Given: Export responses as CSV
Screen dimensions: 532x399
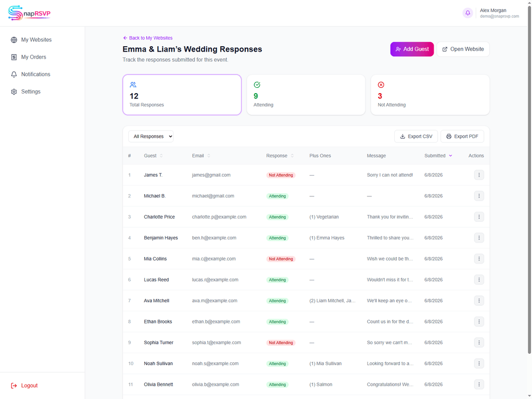Looking at the screenshot, I should 416,136.
